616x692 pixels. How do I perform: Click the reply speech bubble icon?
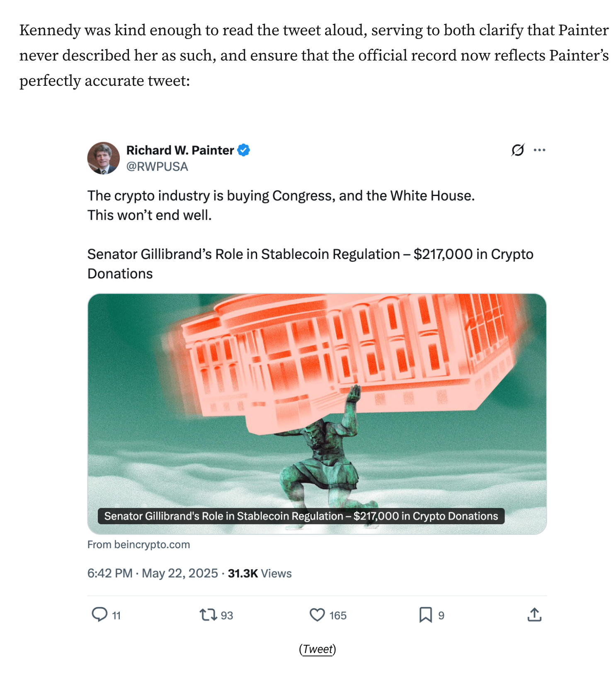pyautogui.click(x=99, y=615)
